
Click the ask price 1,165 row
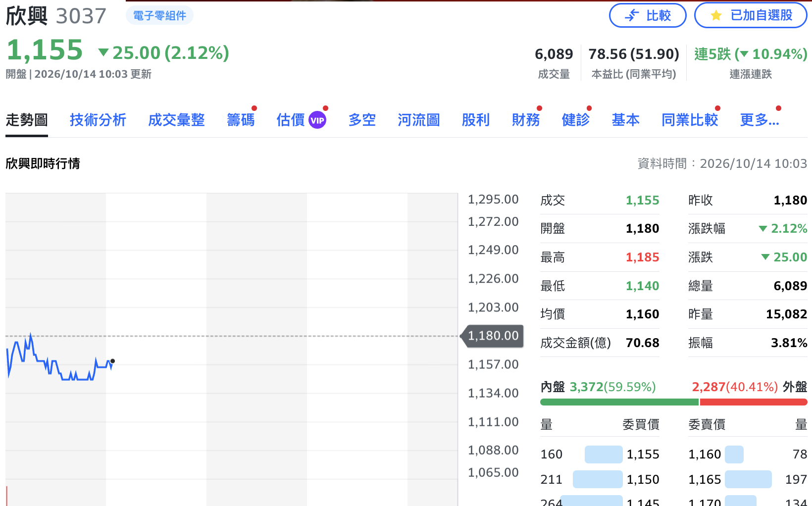(x=748, y=479)
